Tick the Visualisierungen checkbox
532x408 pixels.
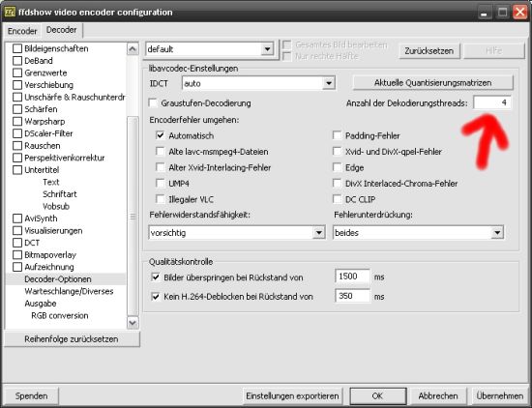[17, 231]
